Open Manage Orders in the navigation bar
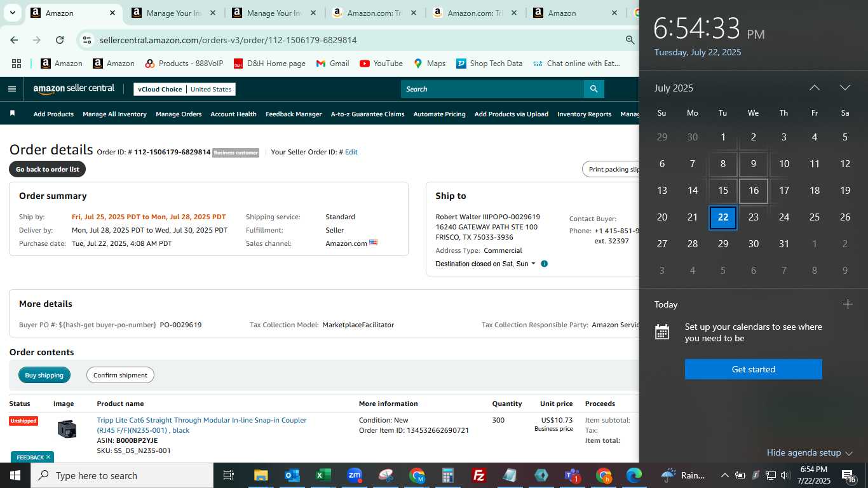Image resolution: width=868 pixels, height=488 pixels. click(x=179, y=114)
